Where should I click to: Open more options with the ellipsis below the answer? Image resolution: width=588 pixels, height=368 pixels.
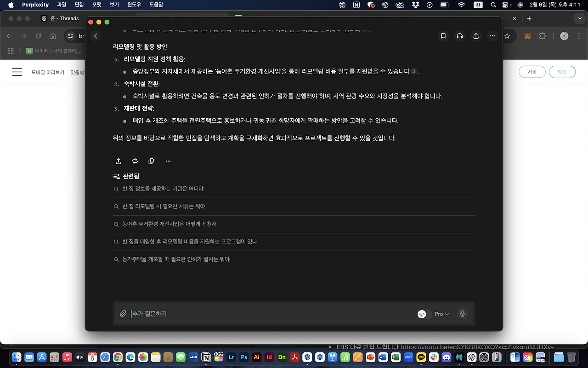tap(168, 161)
